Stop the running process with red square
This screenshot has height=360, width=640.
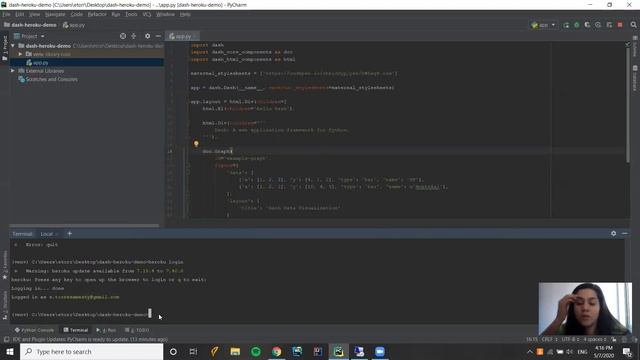620,25
